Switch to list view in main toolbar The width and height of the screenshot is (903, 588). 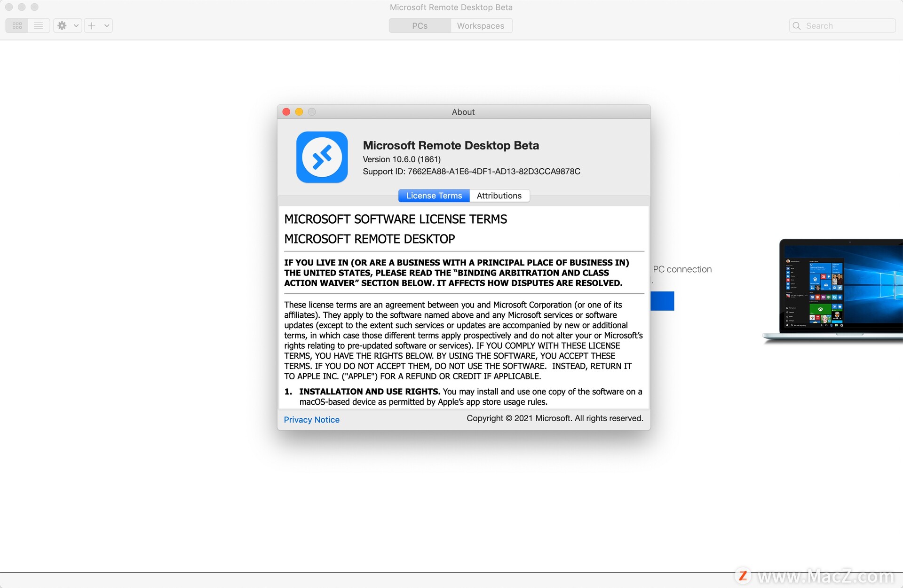[39, 25]
